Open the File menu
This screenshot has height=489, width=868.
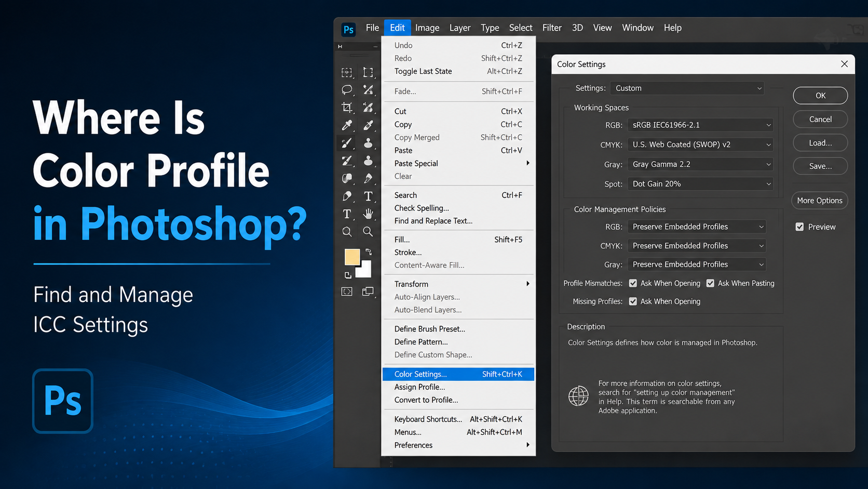click(x=372, y=28)
